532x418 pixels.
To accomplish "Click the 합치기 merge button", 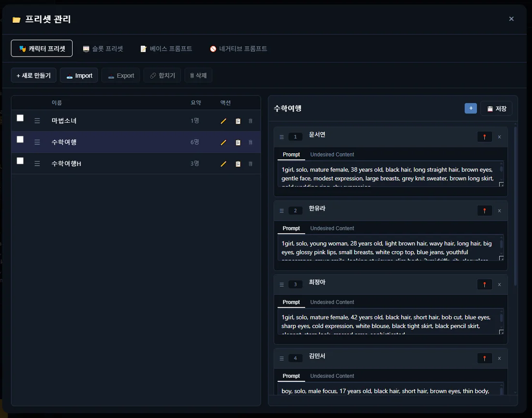I will 162,75.
